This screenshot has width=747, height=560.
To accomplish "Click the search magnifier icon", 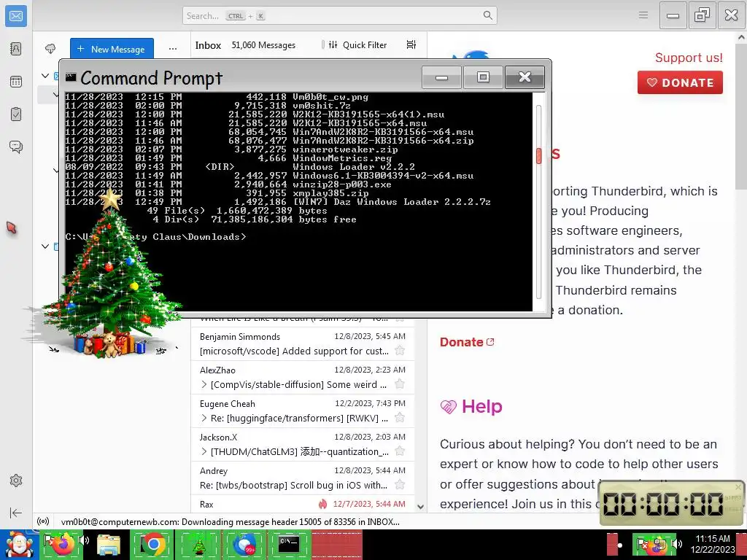I will pos(487,15).
